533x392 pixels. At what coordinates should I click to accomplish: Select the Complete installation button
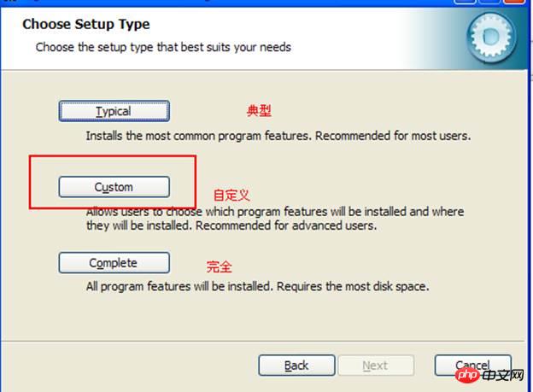coord(114,262)
